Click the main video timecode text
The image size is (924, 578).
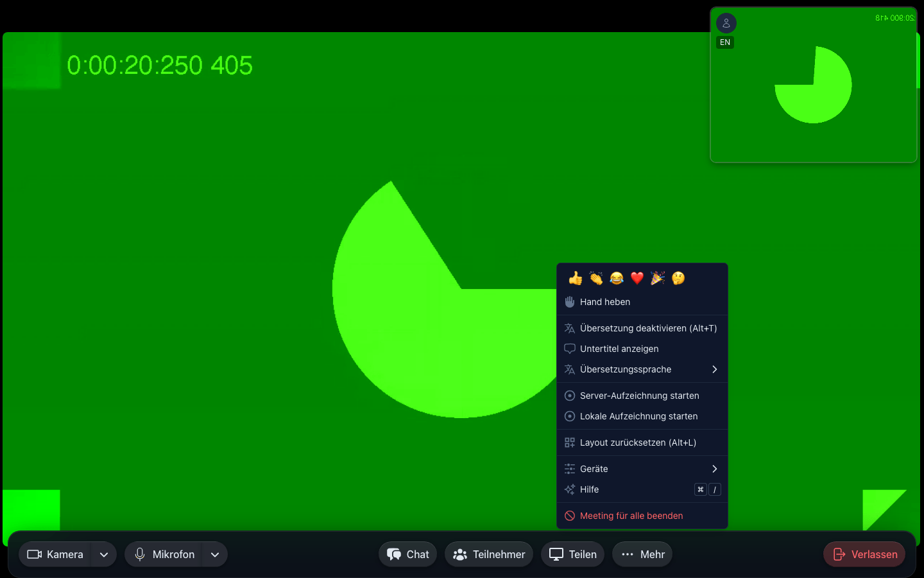tap(160, 66)
